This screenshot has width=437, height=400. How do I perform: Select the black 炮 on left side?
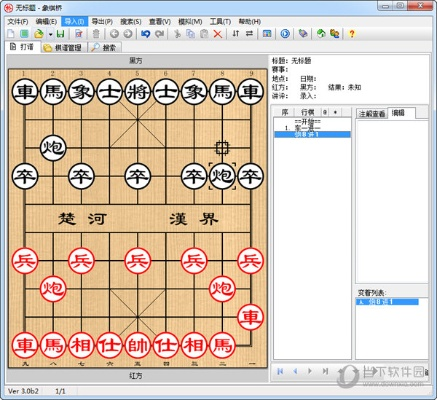click(x=53, y=148)
